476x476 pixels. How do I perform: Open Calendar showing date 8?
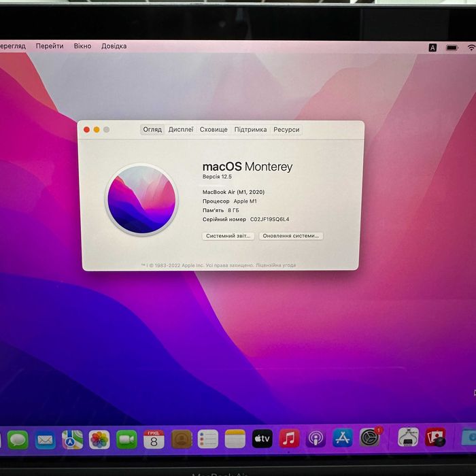pos(154,439)
